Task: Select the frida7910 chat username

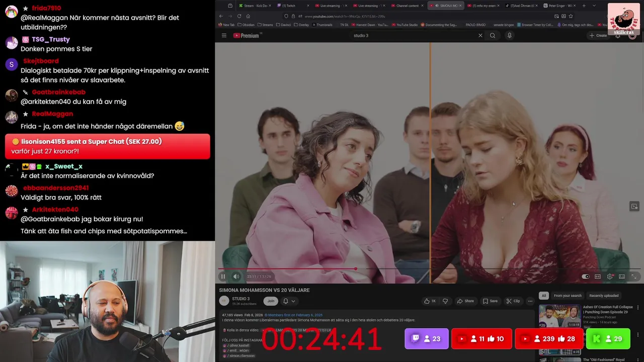Action: tap(46, 8)
